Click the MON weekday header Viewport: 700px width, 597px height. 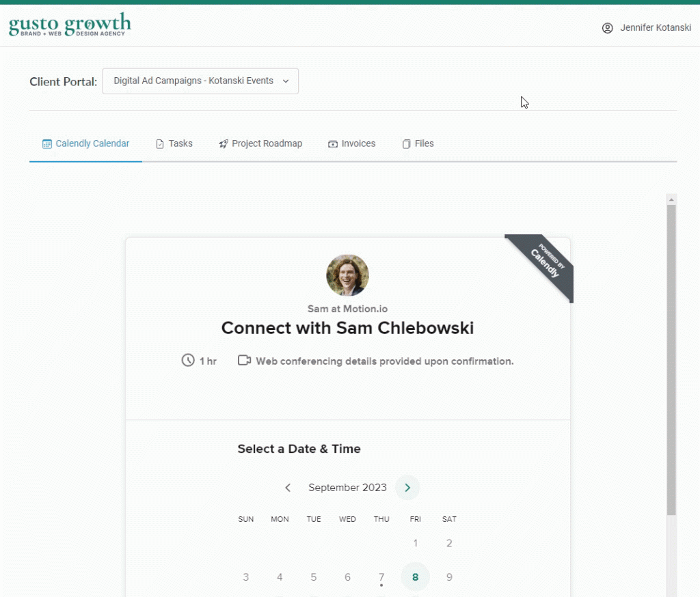click(280, 519)
